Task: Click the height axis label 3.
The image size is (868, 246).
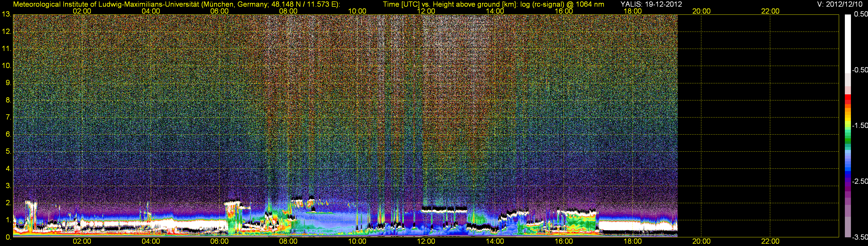Action: pyautogui.click(x=8, y=186)
